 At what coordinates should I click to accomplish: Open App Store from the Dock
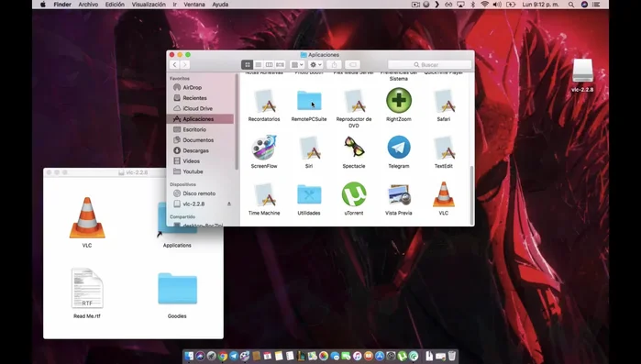click(x=380, y=356)
